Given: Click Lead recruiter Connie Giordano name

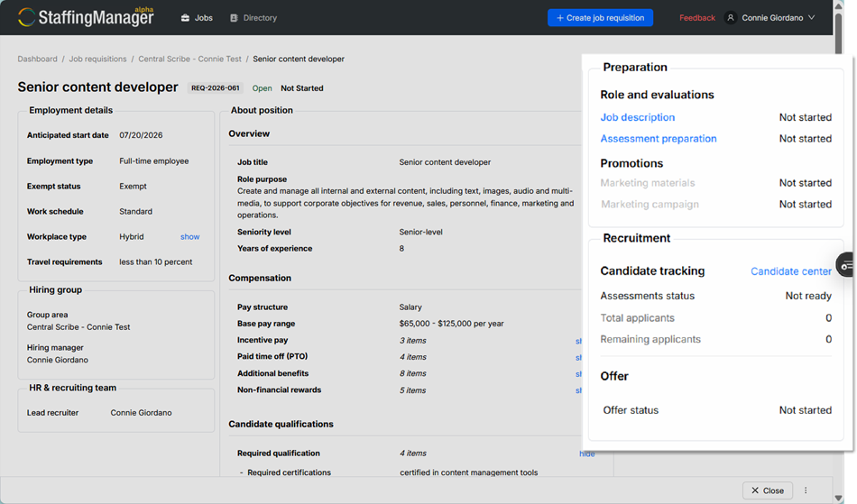Looking at the screenshot, I should [141, 413].
